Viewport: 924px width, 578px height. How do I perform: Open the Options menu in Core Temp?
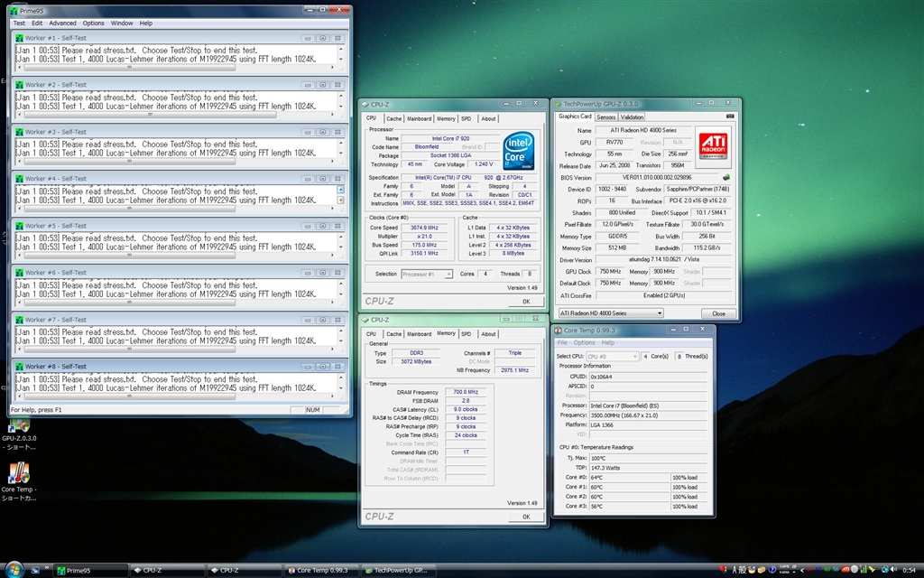pos(584,342)
